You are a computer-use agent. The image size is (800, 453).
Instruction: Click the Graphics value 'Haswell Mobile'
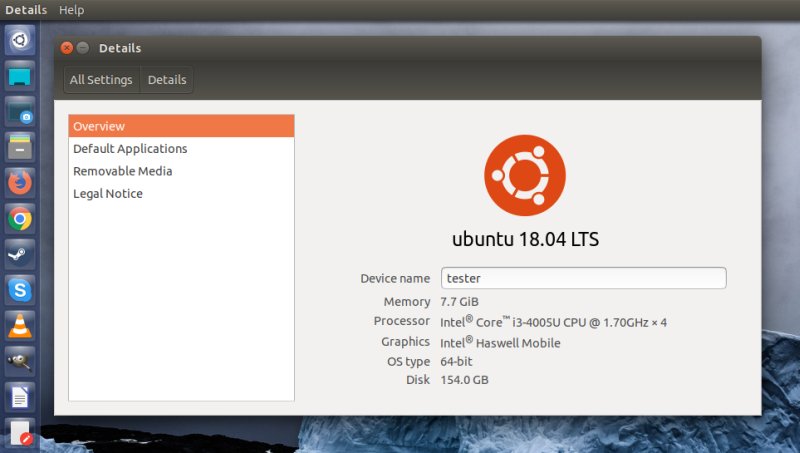click(x=500, y=342)
